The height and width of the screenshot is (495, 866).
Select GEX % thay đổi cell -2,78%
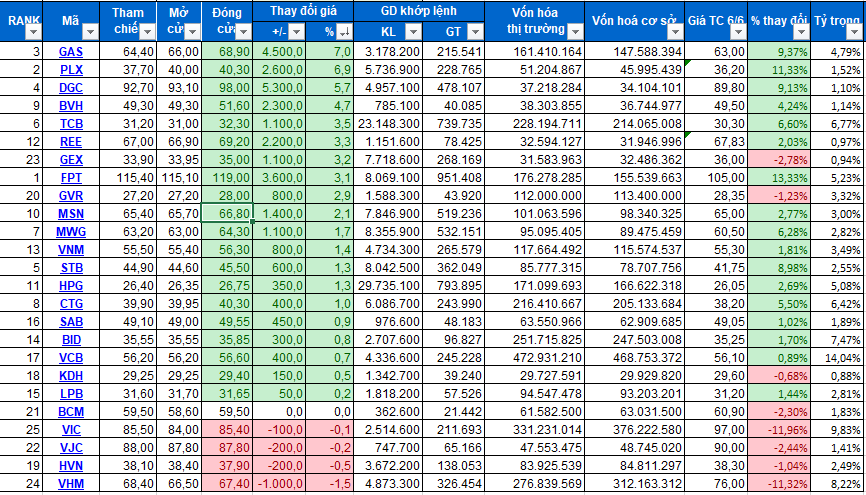pos(779,160)
